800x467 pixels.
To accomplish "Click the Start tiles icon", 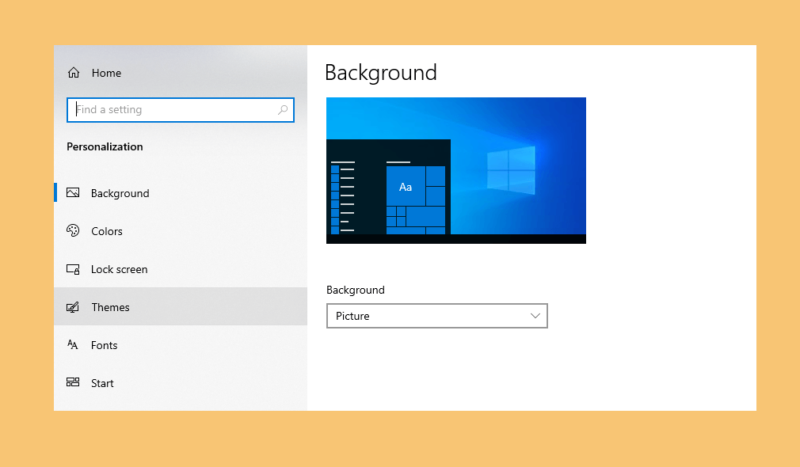I will [73, 382].
